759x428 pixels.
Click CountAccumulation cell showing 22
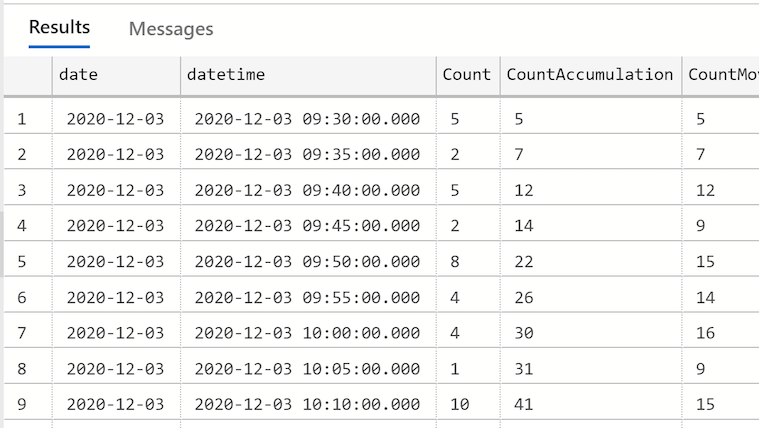coord(591,262)
